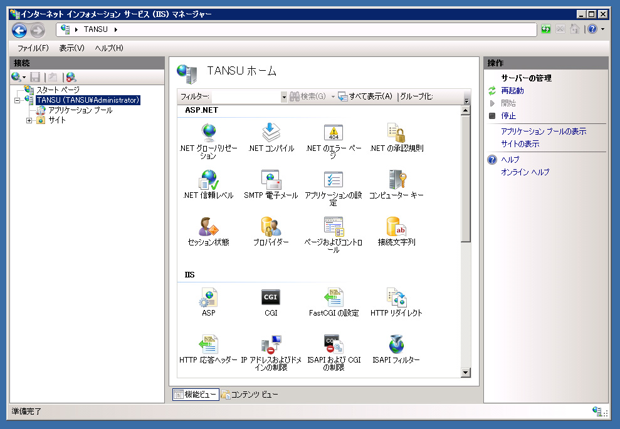Open コンピューター キー feature
The height and width of the screenshot is (429, 620).
[396, 184]
